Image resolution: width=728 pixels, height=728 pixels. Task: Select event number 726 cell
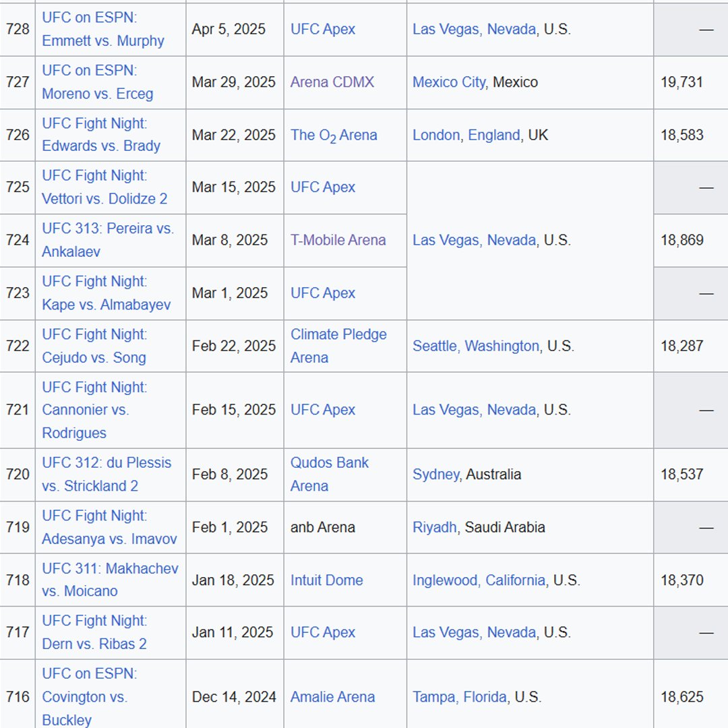point(18,135)
